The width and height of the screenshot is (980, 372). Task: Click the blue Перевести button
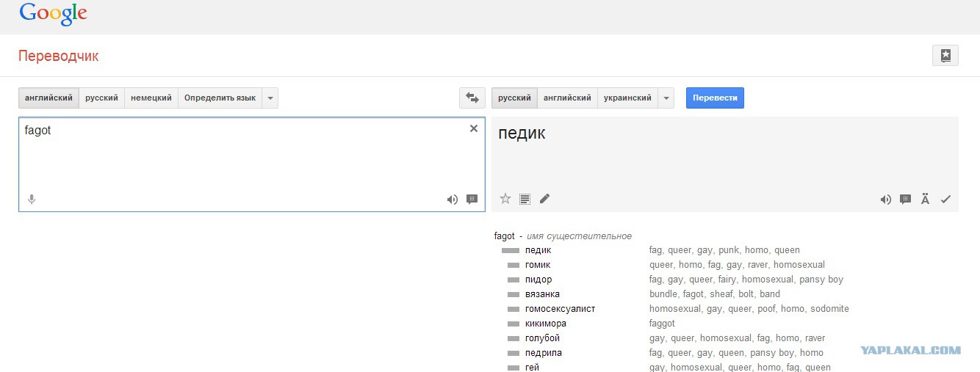tap(715, 98)
